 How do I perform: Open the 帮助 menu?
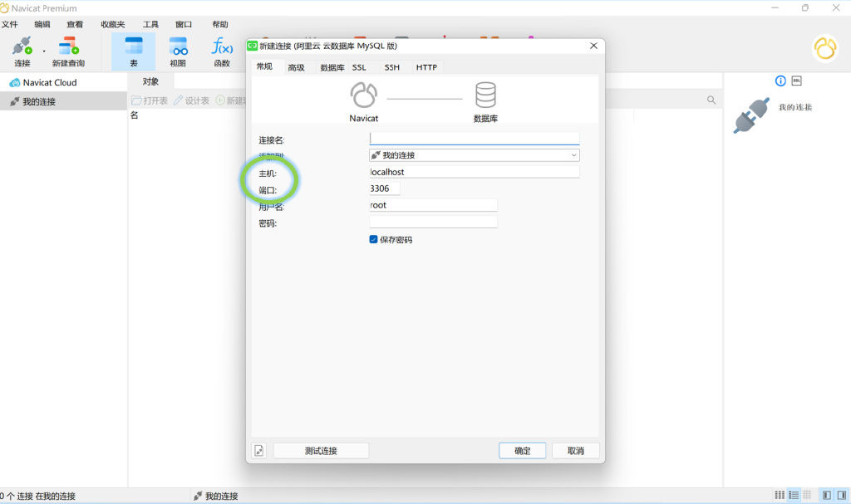(x=219, y=24)
